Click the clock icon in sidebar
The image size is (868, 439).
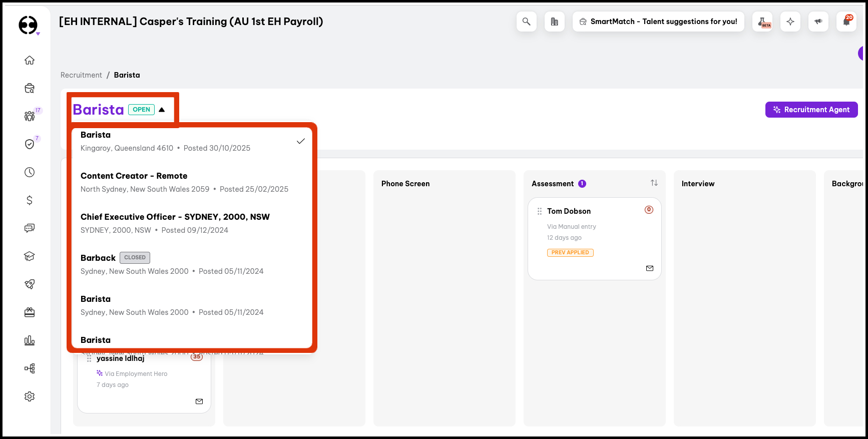[x=30, y=172]
